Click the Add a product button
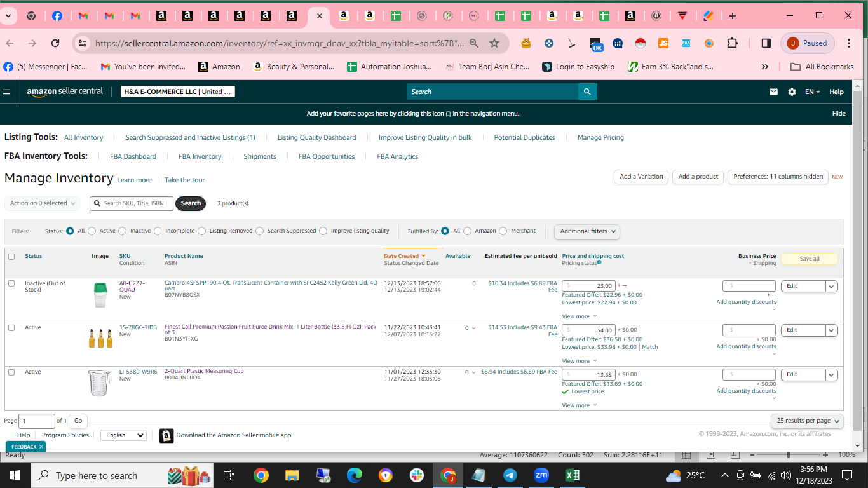The height and width of the screenshot is (488, 868). 698,177
